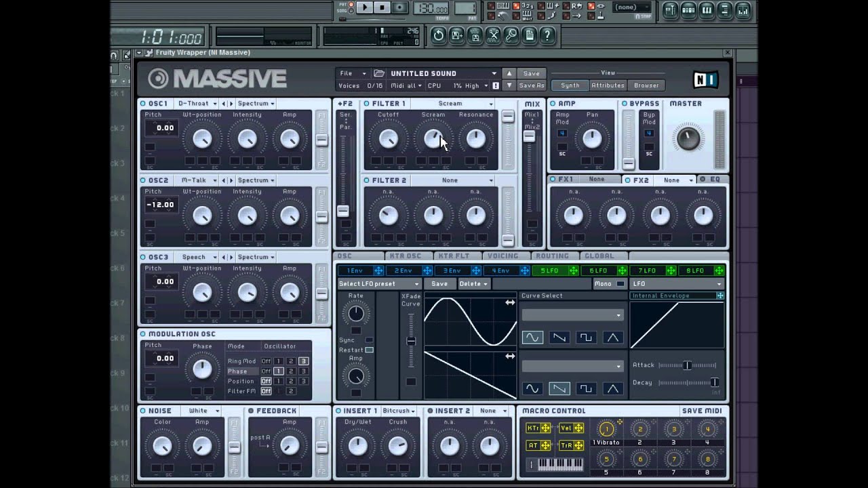This screenshot has height=488, width=868.
Task: Click the undo history circular arrow icon
Action: tap(438, 35)
